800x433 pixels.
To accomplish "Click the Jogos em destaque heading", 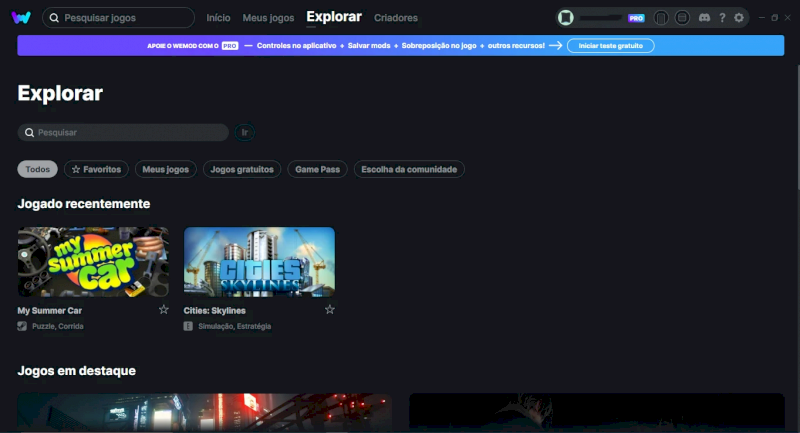I will tap(77, 371).
